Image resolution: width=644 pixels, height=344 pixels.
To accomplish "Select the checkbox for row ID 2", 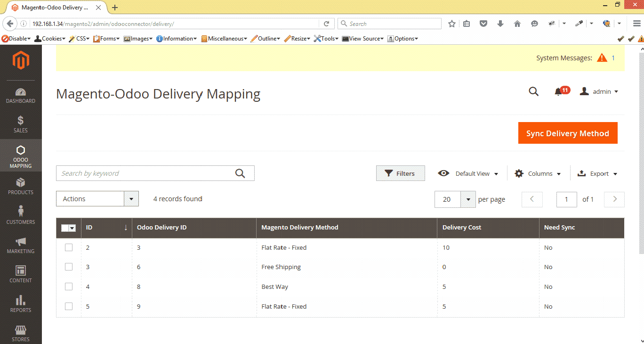I will click(x=69, y=247).
